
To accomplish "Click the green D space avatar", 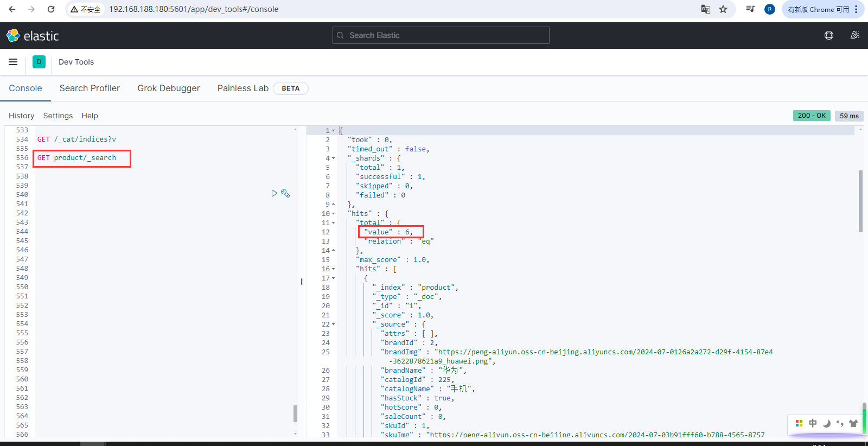I will tap(39, 62).
